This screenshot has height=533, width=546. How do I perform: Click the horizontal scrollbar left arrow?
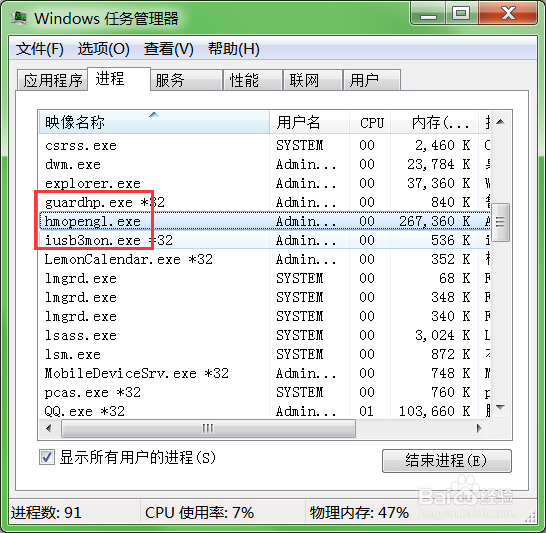point(49,428)
